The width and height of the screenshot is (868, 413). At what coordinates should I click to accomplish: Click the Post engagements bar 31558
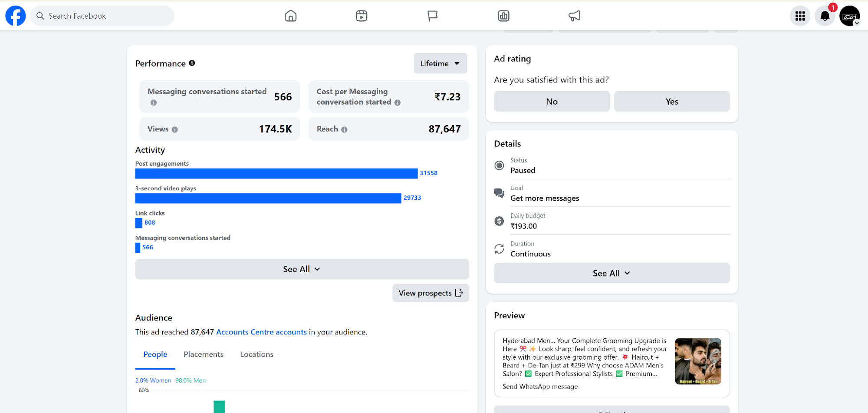coord(276,173)
